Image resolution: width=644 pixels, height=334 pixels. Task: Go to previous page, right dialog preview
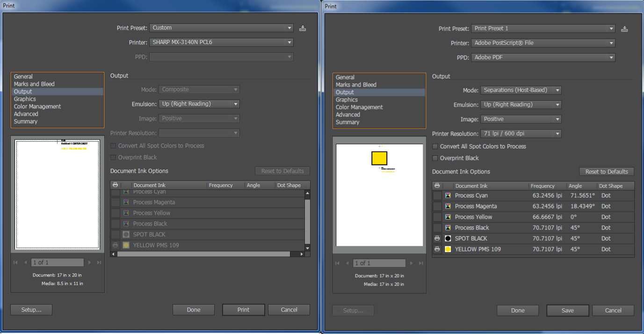click(x=347, y=263)
